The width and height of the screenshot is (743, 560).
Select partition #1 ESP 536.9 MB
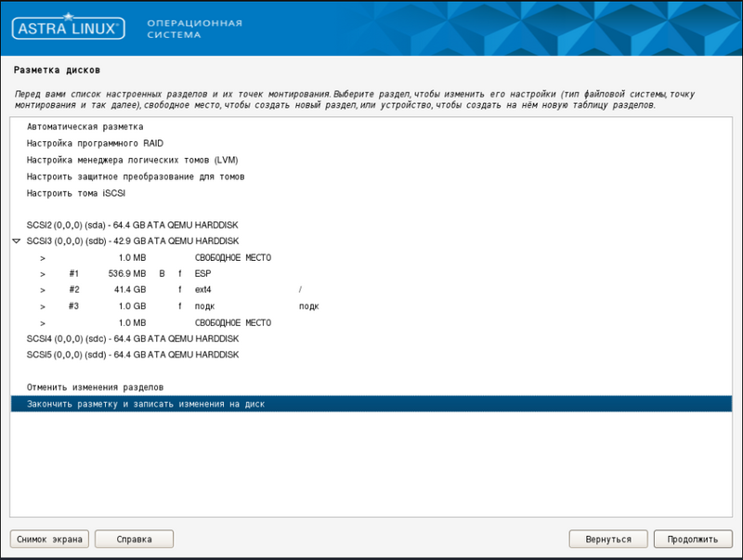(139, 274)
